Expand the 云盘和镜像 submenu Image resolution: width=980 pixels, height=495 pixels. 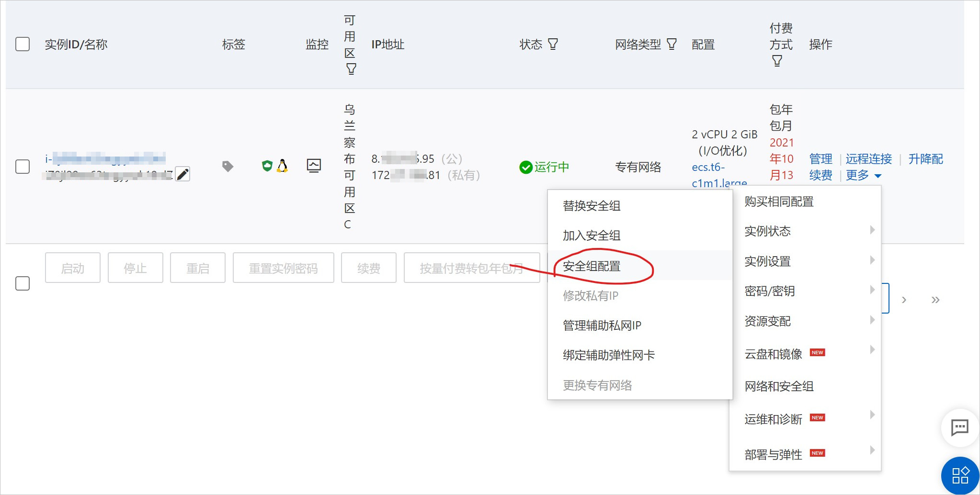pos(805,354)
